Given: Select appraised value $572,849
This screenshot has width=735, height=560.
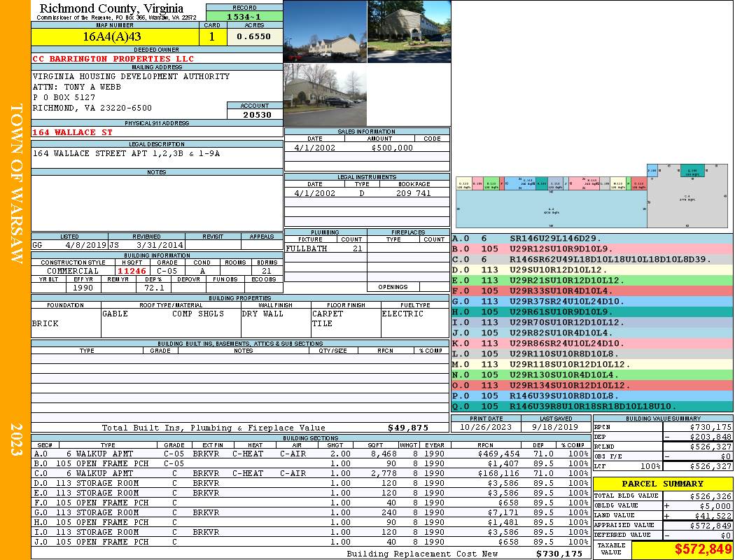Looking at the screenshot, I should (710, 525).
